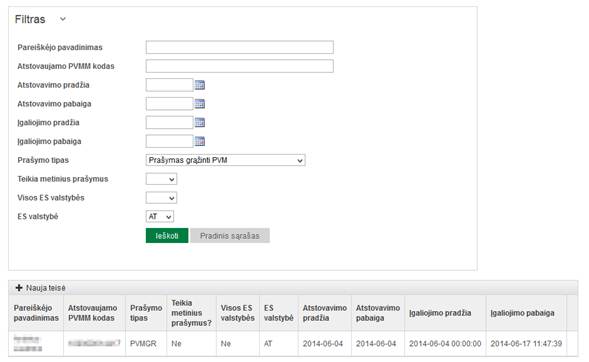Viewport: 589px width, 362px height.
Task: Click the plus icon for Nauja teisė
Action: tap(19, 288)
